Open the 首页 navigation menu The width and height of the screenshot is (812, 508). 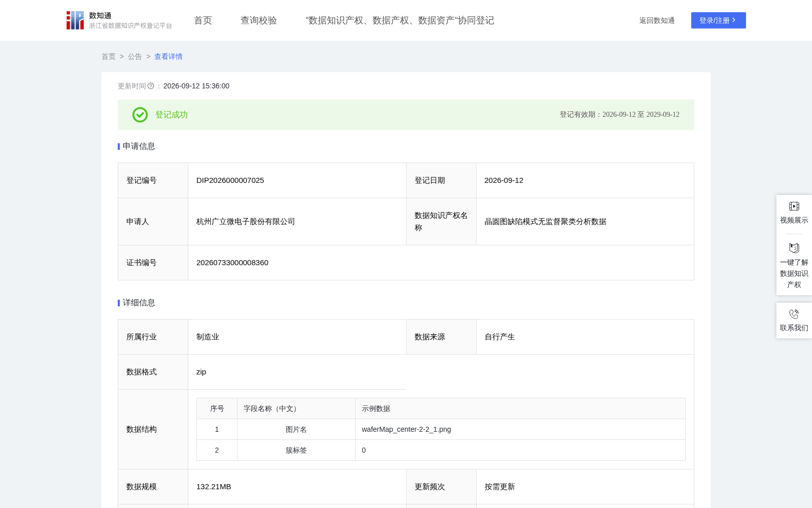[203, 20]
